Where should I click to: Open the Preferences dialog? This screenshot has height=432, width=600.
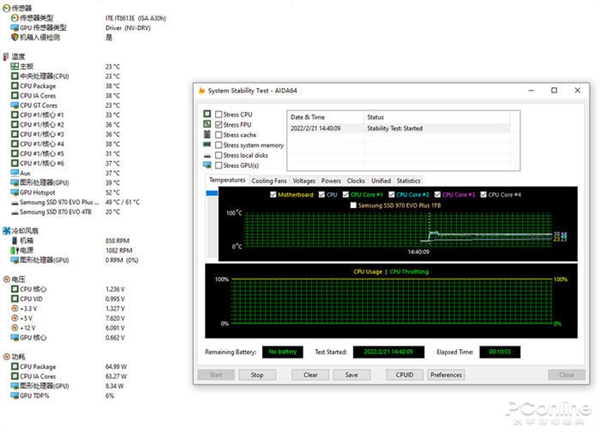point(446,375)
